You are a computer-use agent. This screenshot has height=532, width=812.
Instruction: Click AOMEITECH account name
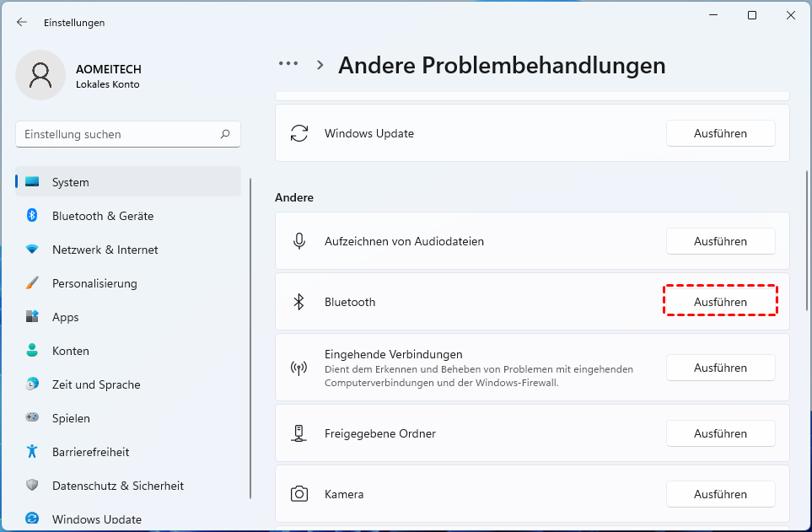tap(109, 69)
